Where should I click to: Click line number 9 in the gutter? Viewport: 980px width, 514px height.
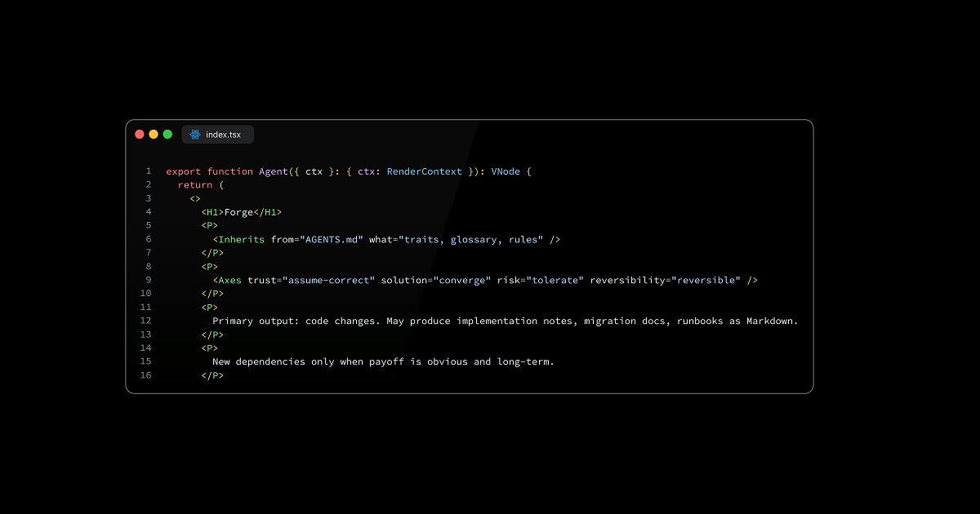149,280
